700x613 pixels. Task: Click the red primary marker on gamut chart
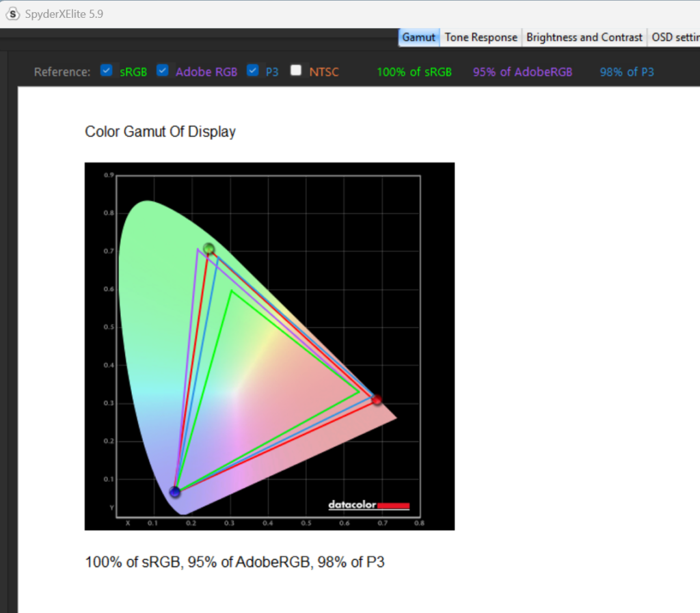(376, 399)
